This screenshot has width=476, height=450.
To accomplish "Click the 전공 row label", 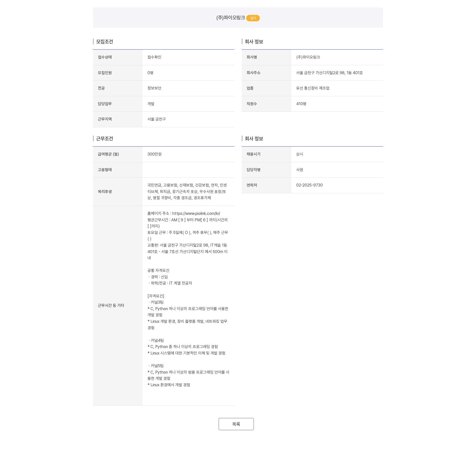I will click(x=101, y=88).
